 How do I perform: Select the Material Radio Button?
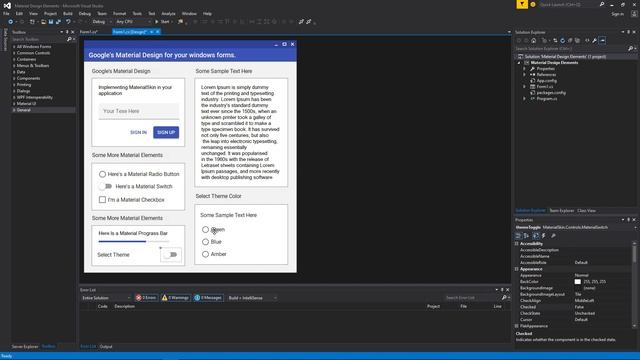pos(102,174)
